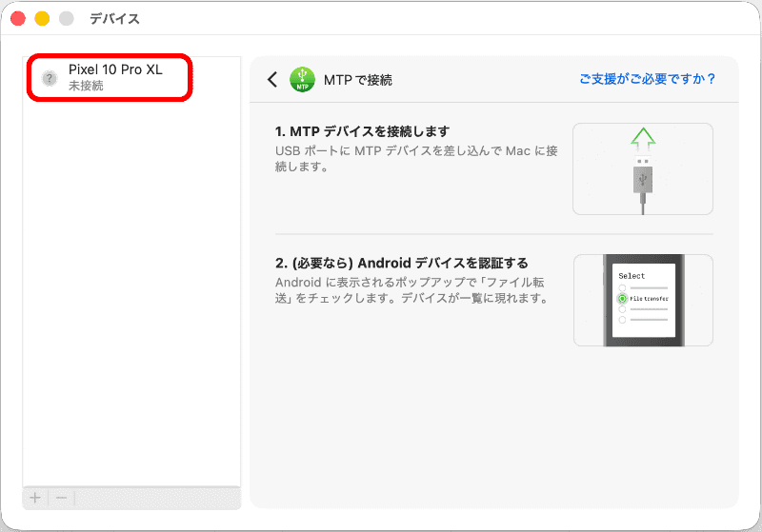Go back with the left chevron
The height and width of the screenshot is (532, 762).
pyautogui.click(x=272, y=80)
